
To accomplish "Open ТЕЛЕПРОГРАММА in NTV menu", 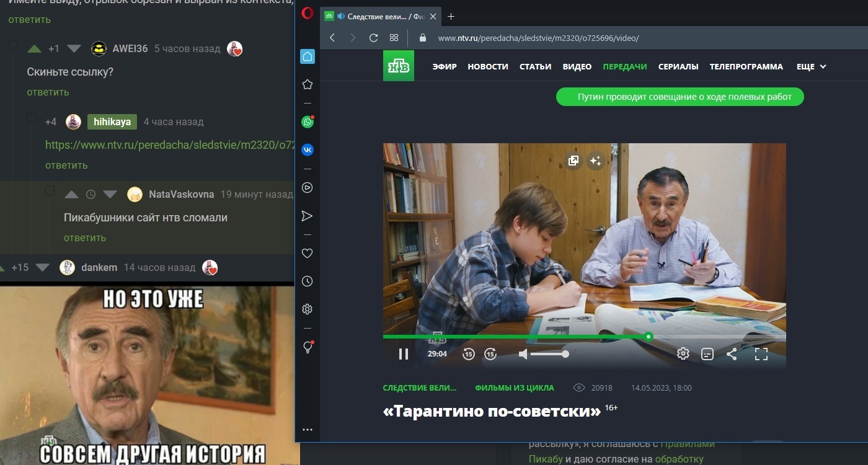I will pyautogui.click(x=746, y=66).
